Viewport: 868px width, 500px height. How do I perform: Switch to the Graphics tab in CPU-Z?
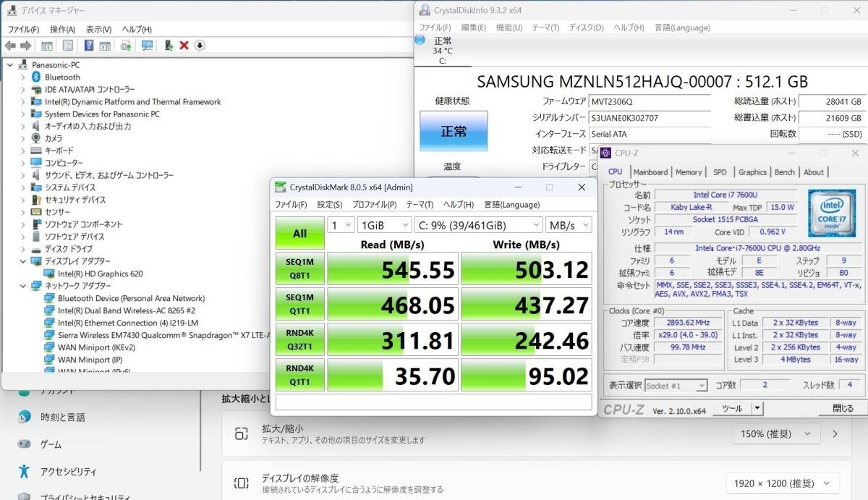click(x=752, y=172)
